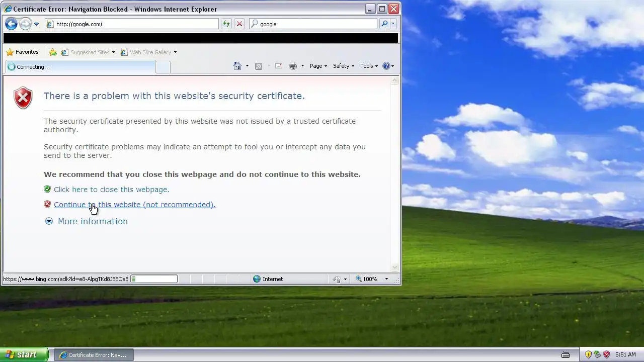Click the on-screen keyboard taskbar icon

coord(566,354)
